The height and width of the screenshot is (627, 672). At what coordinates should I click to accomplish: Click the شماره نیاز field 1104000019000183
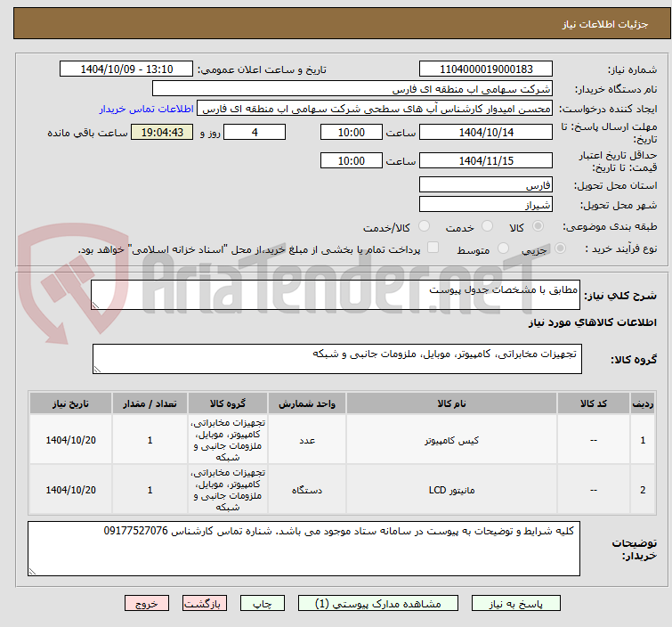point(486,69)
